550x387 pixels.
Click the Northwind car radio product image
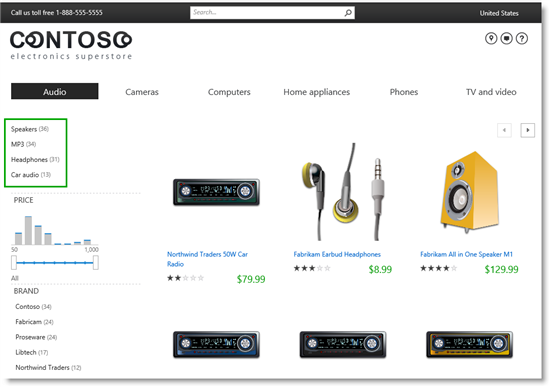click(x=216, y=192)
